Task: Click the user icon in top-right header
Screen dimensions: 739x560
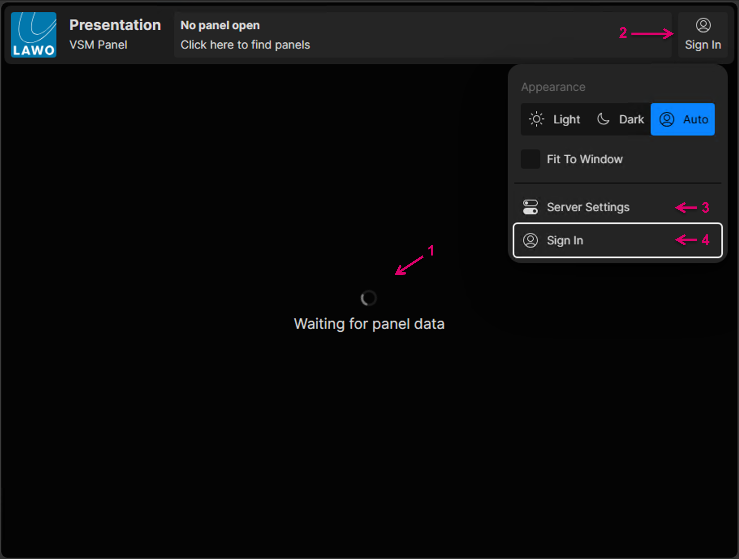Action: [x=703, y=25]
